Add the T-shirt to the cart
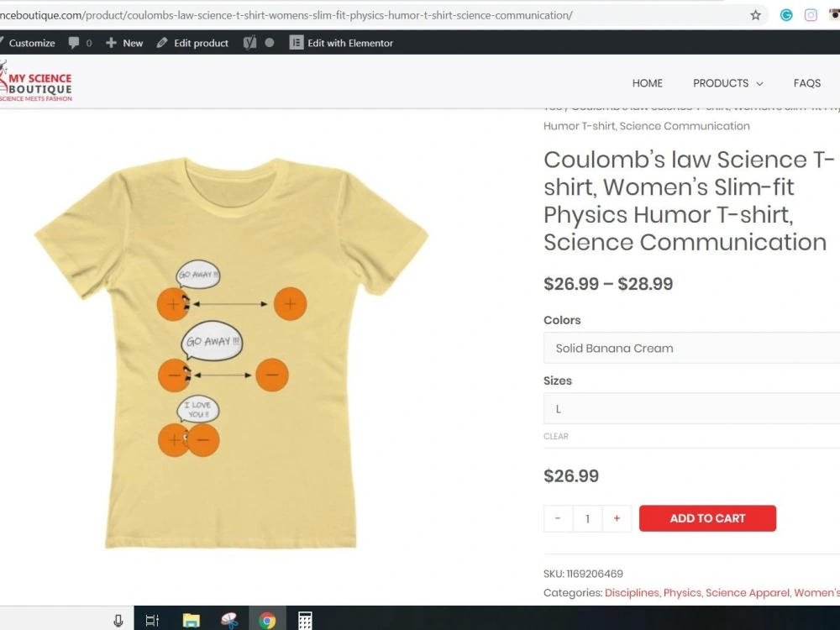Viewport: 840px width, 630px height. (707, 518)
